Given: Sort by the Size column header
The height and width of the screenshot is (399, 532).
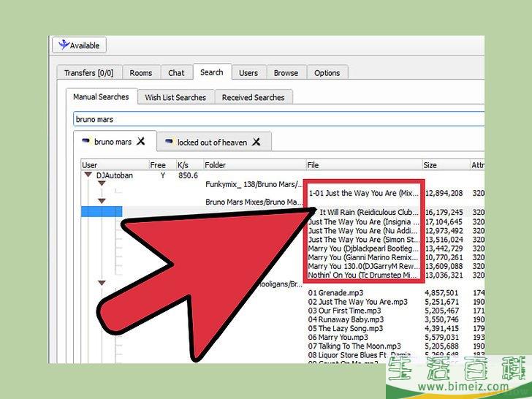Looking at the screenshot, I should coord(446,165).
